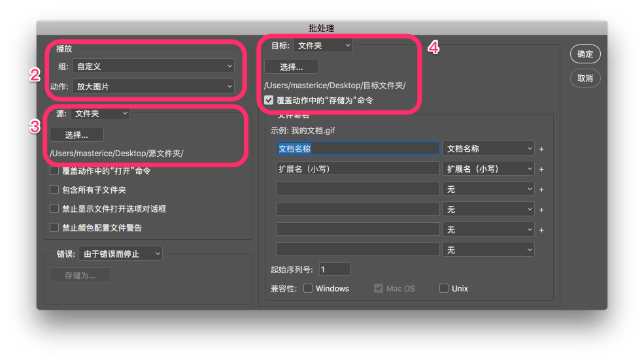
Task: Tick the Unix compatibility checkbox
Action: 444,288
